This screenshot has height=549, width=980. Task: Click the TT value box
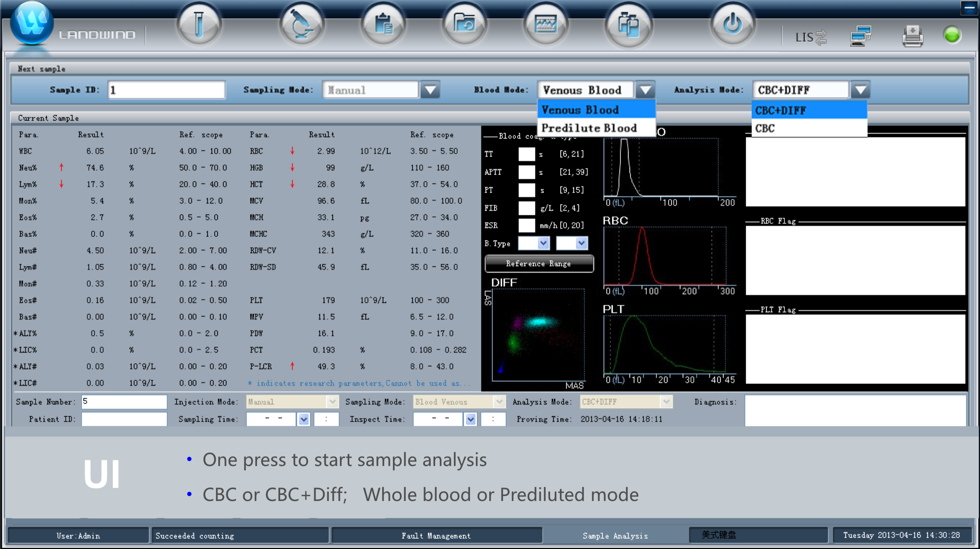526,154
